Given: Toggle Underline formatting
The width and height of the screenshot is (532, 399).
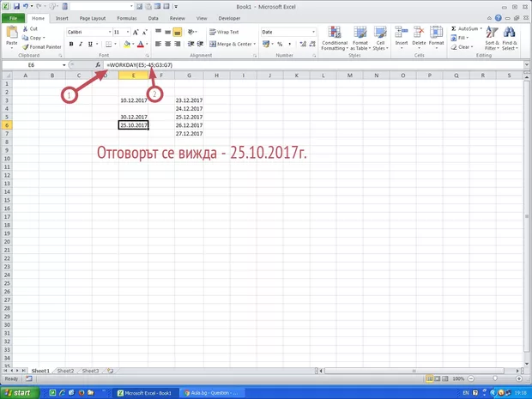Looking at the screenshot, I should point(90,44).
